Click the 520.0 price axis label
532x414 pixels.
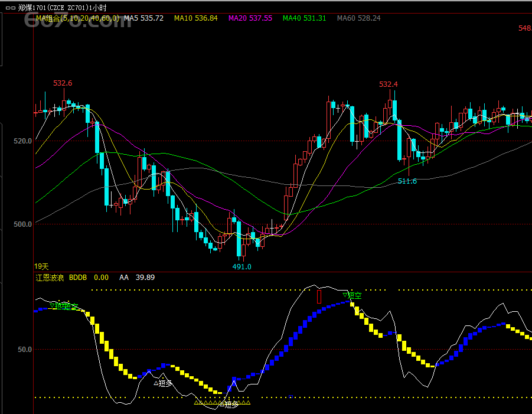[22, 141]
